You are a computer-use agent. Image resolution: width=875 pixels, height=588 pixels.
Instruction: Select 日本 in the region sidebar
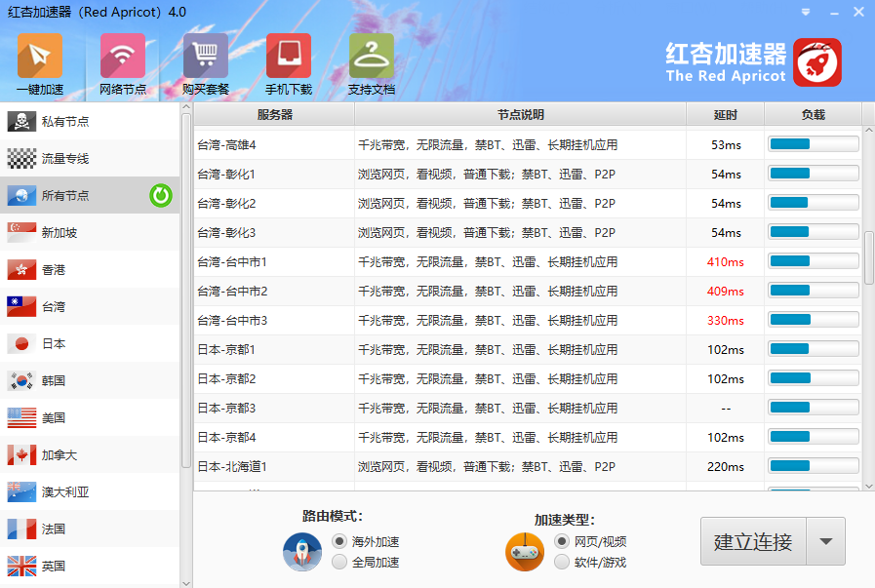54,344
